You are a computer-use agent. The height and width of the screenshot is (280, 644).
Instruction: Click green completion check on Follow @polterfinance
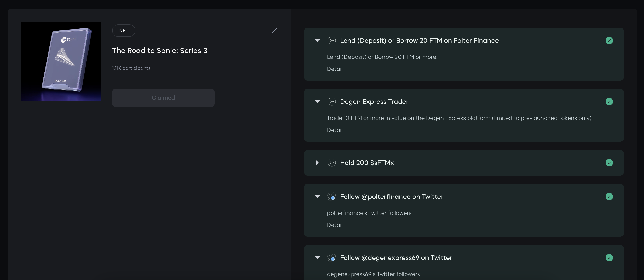pyautogui.click(x=609, y=197)
